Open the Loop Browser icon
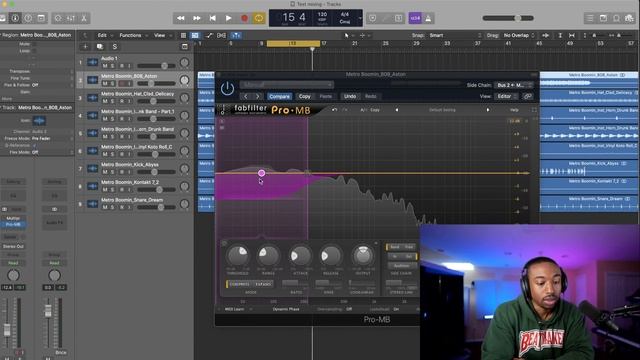The height and width of the screenshot is (360, 640). (616, 18)
